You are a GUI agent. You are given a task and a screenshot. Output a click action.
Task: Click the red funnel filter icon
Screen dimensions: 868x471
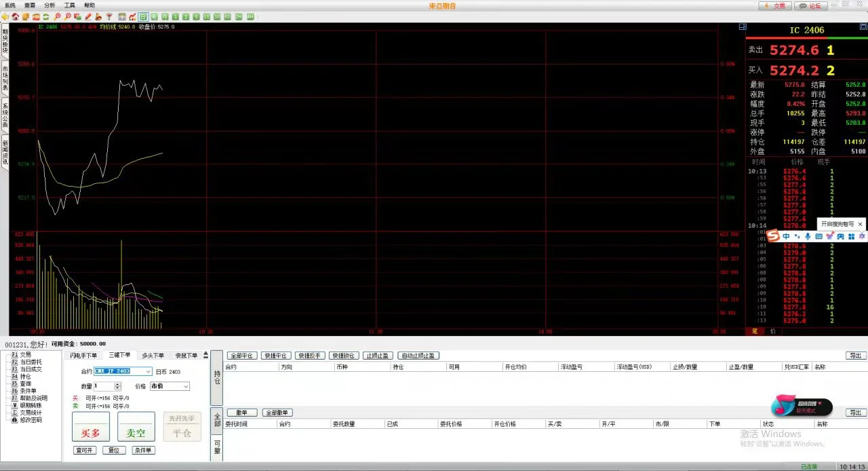click(x=109, y=16)
